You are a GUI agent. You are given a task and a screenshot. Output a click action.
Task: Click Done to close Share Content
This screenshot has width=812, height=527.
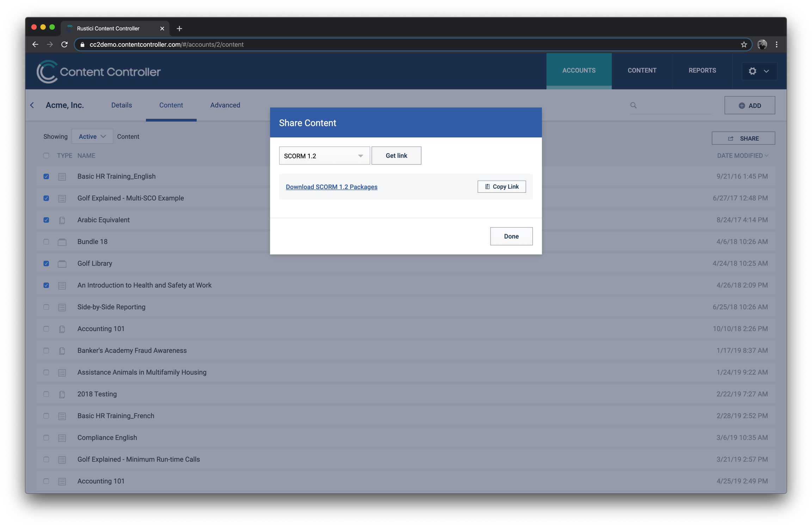pyautogui.click(x=511, y=236)
